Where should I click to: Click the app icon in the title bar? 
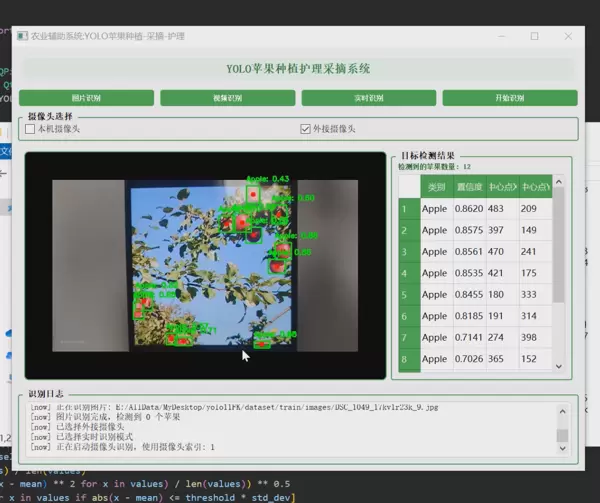click(x=22, y=36)
